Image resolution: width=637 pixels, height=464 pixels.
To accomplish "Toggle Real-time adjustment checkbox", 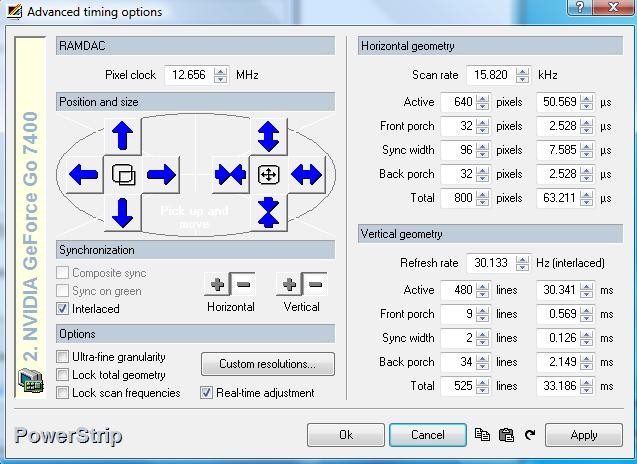I will [x=207, y=393].
